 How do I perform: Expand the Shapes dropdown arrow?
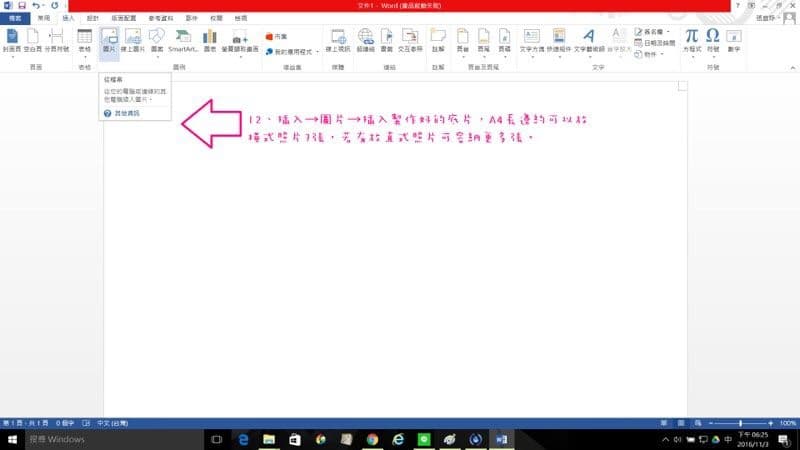pos(157,57)
